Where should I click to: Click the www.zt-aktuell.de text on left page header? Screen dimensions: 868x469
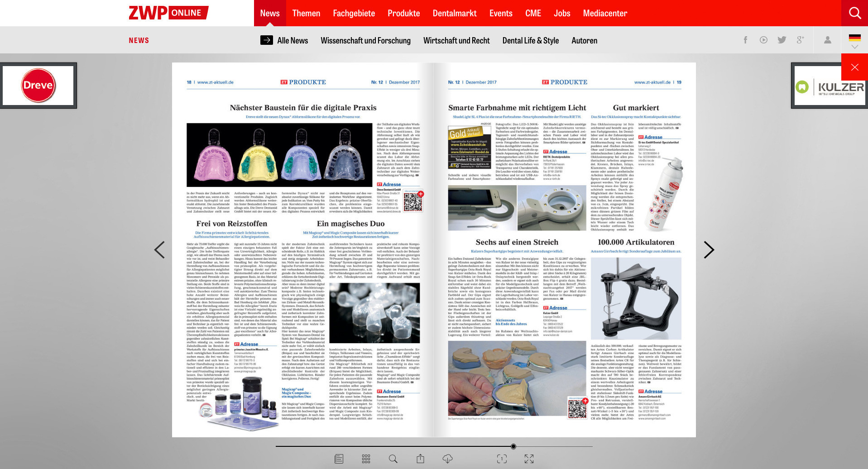(216, 82)
